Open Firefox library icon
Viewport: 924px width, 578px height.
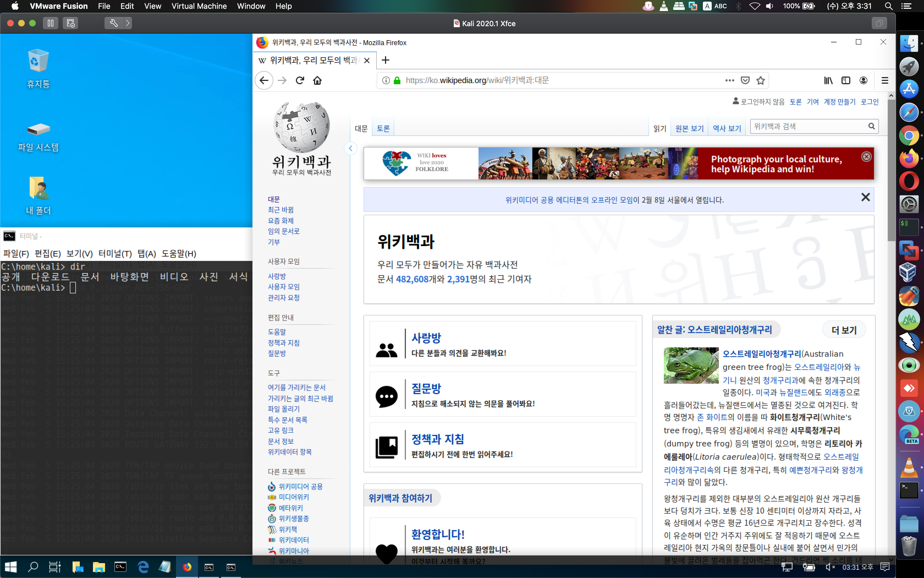coord(828,80)
